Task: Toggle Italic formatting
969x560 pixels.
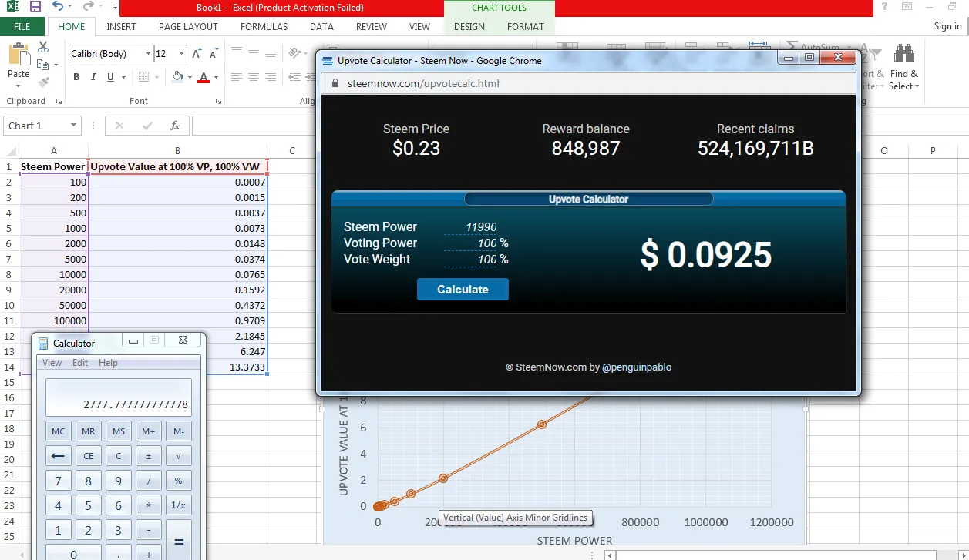Action: click(93, 77)
